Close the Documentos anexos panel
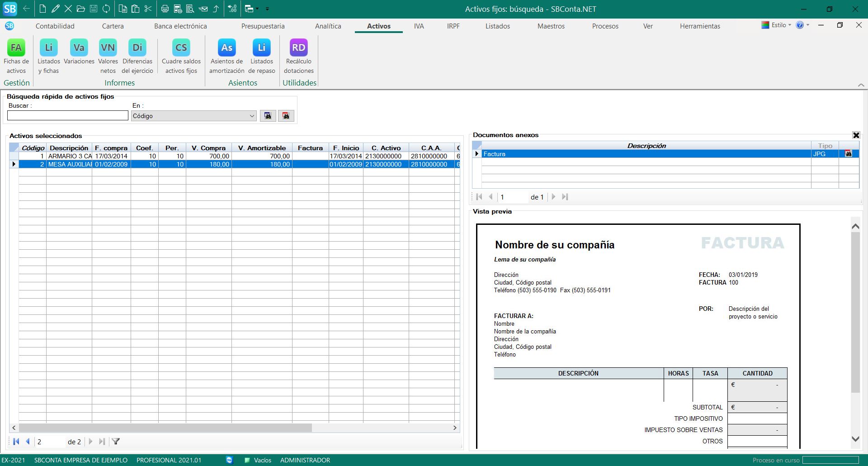Image resolution: width=868 pixels, height=466 pixels. coord(856,135)
